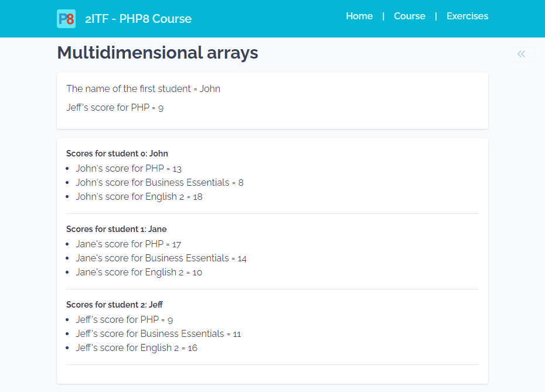Click 'Jane's score for PHP = 17'

coord(128,244)
